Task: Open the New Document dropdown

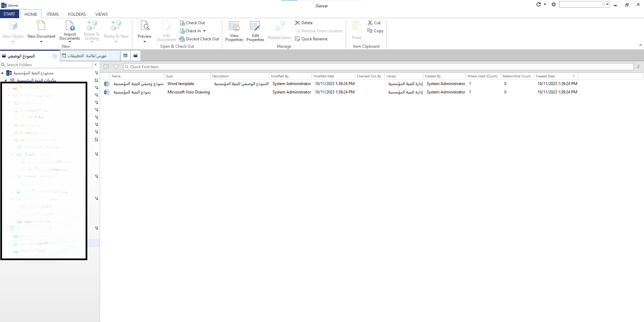Action: coord(41,42)
